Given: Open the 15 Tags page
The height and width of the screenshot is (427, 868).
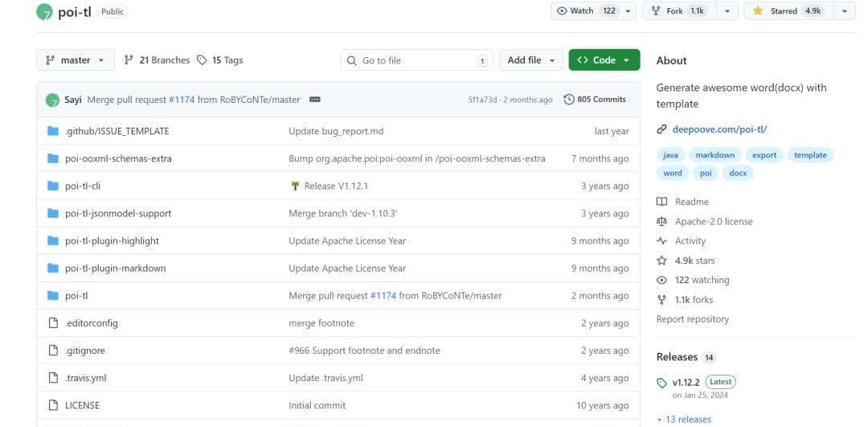Looking at the screenshot, I should point(220,60).
